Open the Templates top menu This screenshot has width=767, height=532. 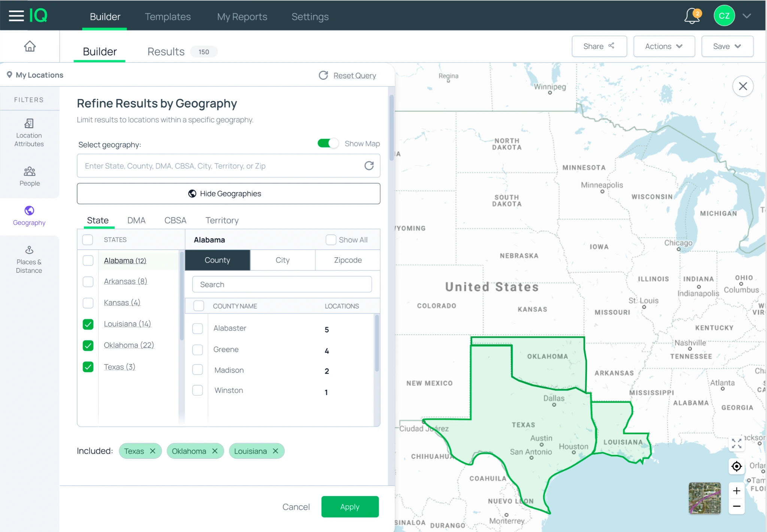[168, 16]
